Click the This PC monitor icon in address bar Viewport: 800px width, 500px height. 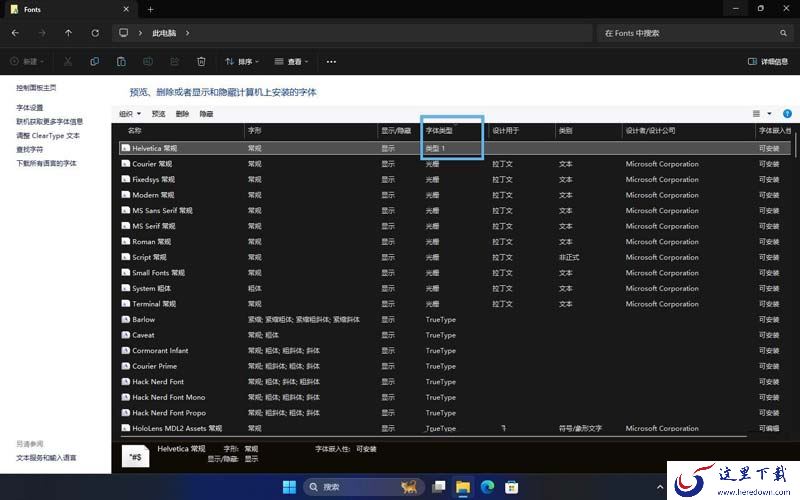(123, 33)
